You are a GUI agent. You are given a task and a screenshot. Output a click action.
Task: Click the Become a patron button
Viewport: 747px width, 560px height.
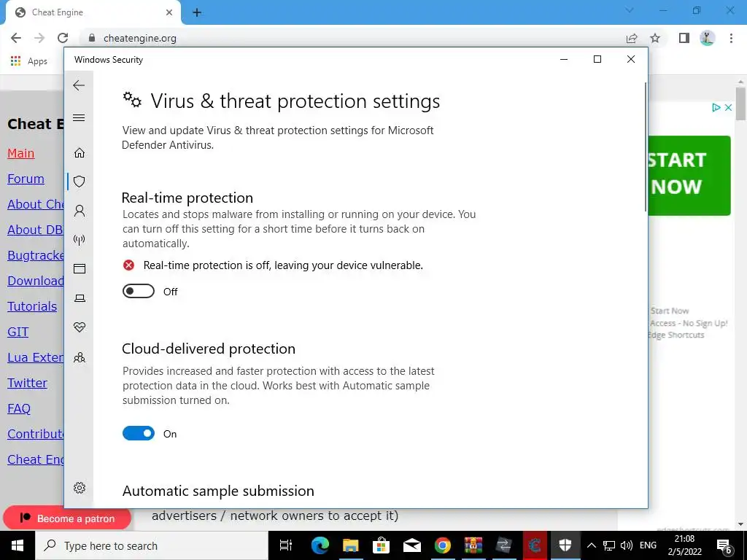[67, 518]
